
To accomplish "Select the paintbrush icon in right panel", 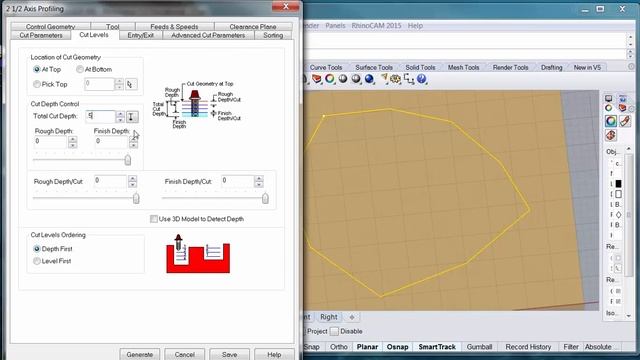I will click(625, 121).
